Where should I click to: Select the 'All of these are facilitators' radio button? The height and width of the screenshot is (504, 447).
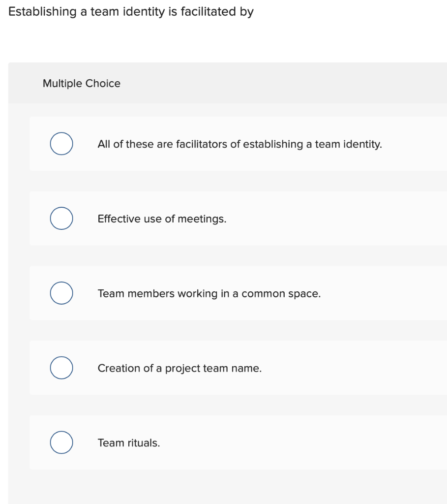(x=61, y=144)
